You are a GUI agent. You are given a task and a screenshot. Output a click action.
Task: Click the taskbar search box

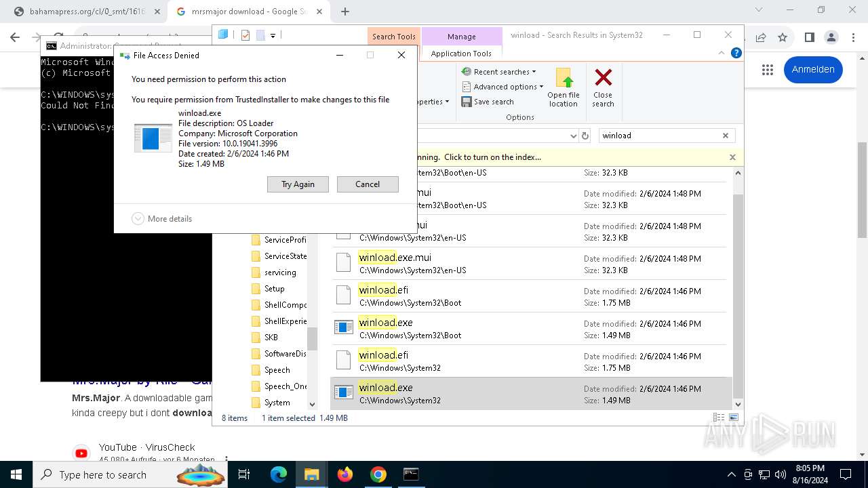tap(132, 474)
